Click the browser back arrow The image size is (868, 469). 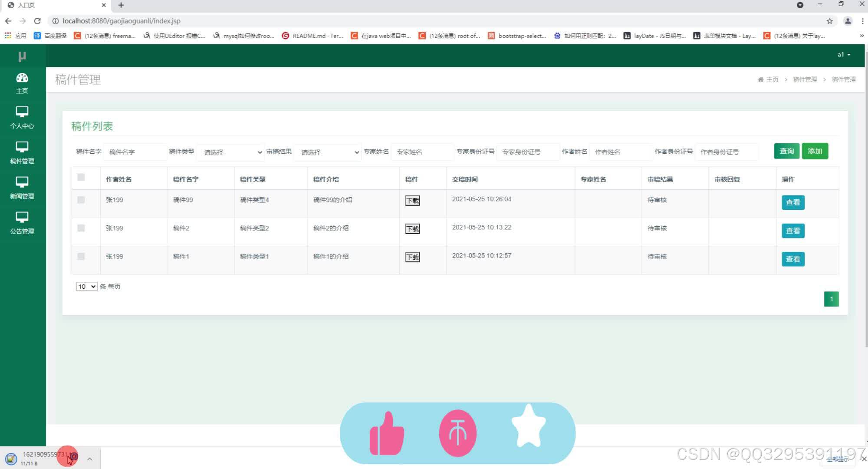coord(8,21)
